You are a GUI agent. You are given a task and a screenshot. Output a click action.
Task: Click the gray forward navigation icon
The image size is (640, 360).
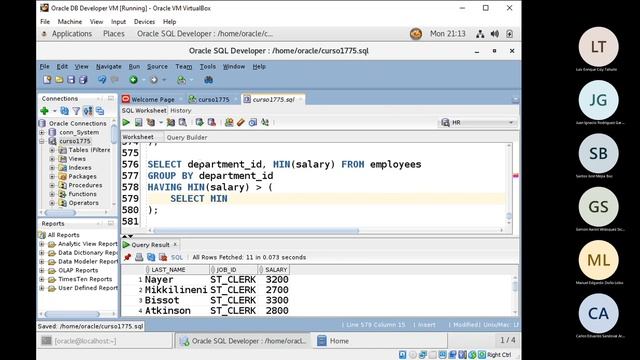(x=154, y=80)
